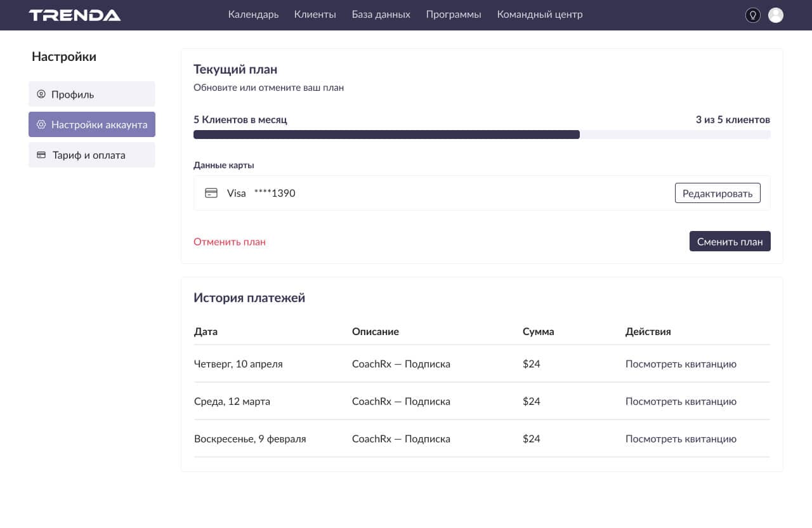View receipt for Четверг, 10 апреля payment

pos(681,364)
